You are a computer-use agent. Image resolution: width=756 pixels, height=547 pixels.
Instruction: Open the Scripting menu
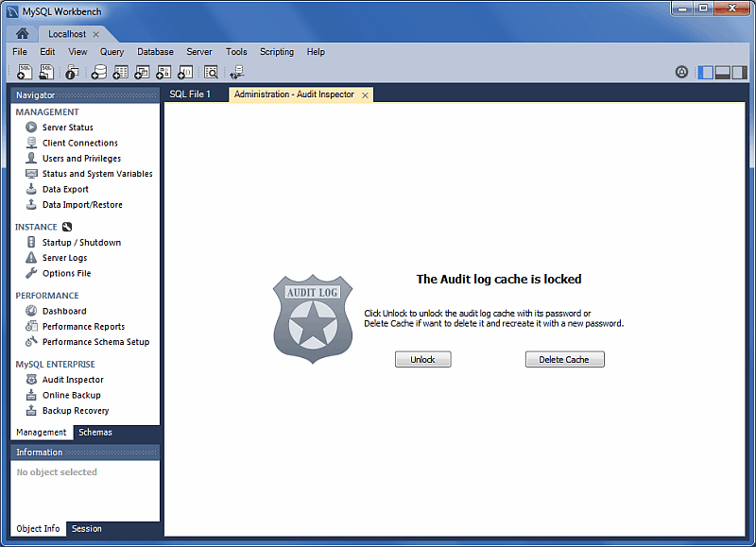click(x=277, y=52)
